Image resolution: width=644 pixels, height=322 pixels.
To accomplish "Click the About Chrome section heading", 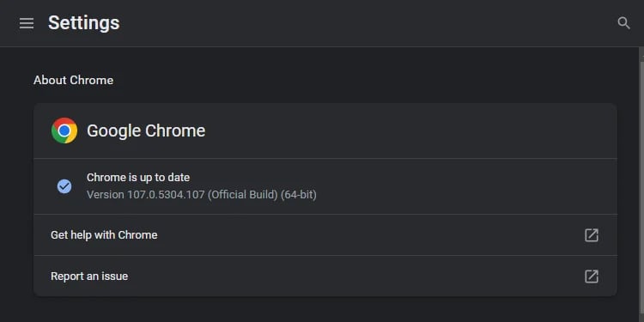I will tap(74, 80).
